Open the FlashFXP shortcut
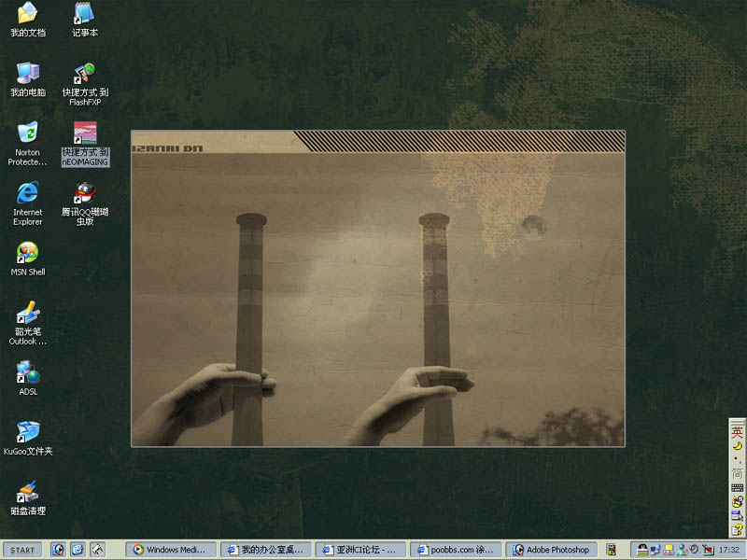Image resolution: width=747 pixels, height=560 pixels. click(x=85, y=74)
